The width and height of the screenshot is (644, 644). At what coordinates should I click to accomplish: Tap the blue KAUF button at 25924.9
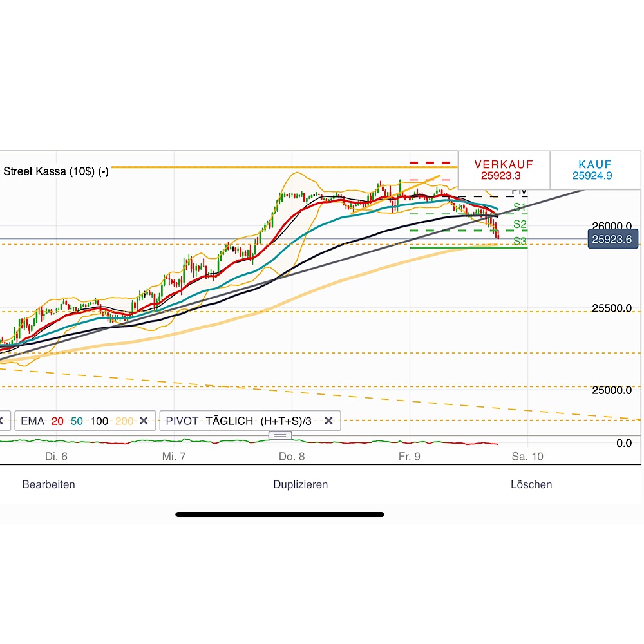coord(592,169)
